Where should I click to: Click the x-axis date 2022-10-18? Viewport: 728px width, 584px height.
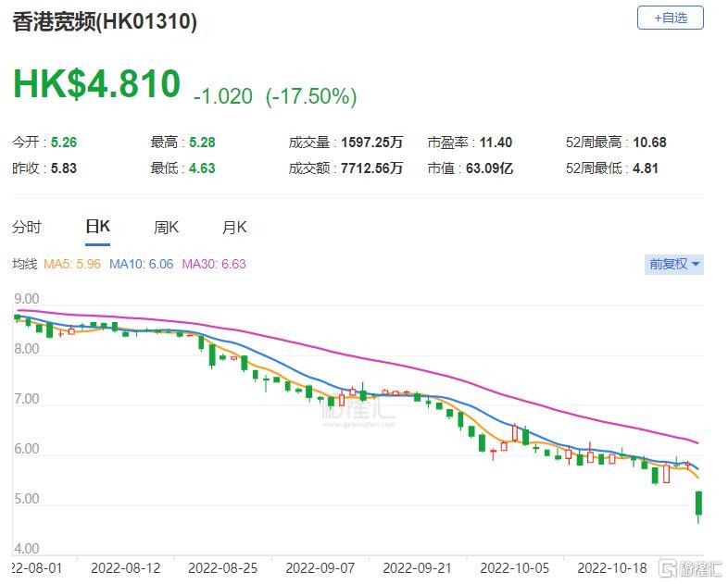tap(612, 568)
